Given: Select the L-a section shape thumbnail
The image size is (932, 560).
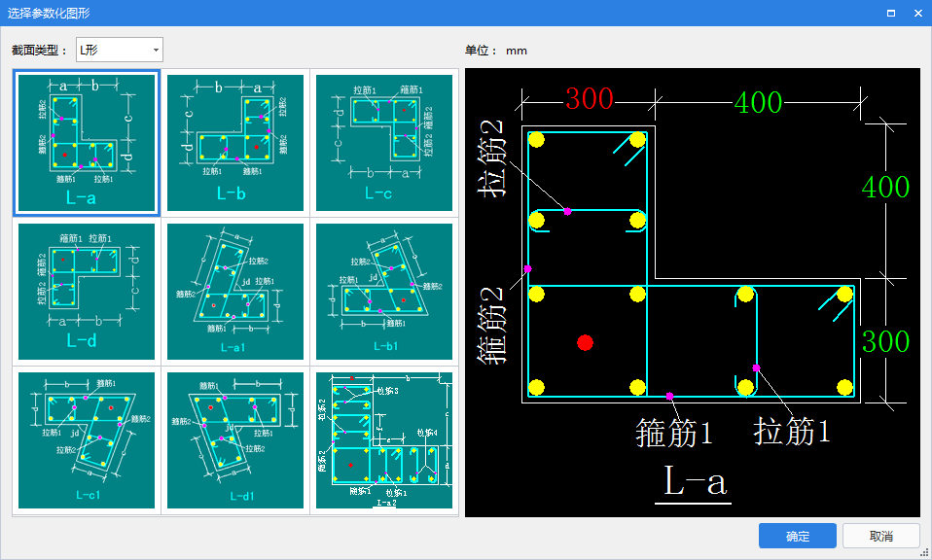Looking at the screenshot, I should coord(87,143).
